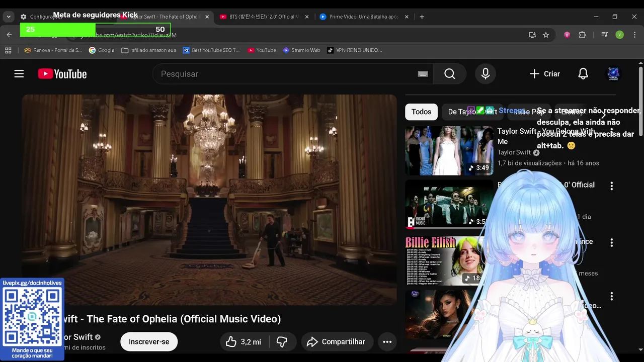This screenshot has height=362, width=644.
Task: Open the YouTube guide hamburger menu
Action: point(19,74)
